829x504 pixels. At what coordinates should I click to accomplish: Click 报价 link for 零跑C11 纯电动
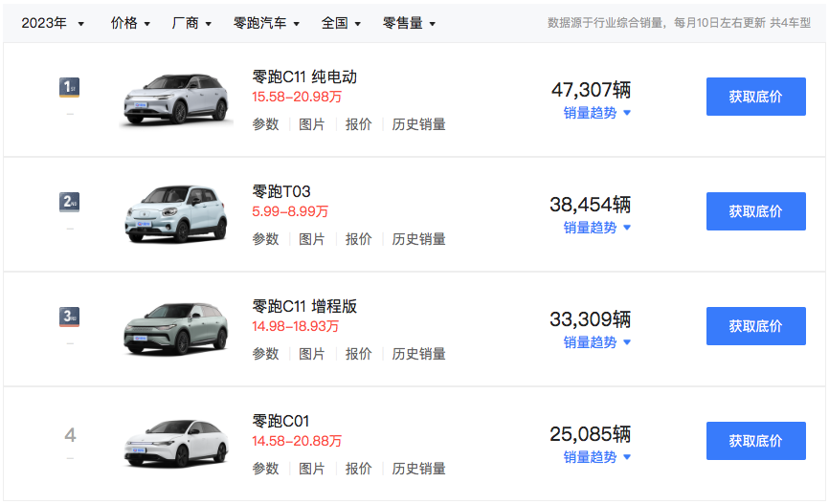(359, 124)
